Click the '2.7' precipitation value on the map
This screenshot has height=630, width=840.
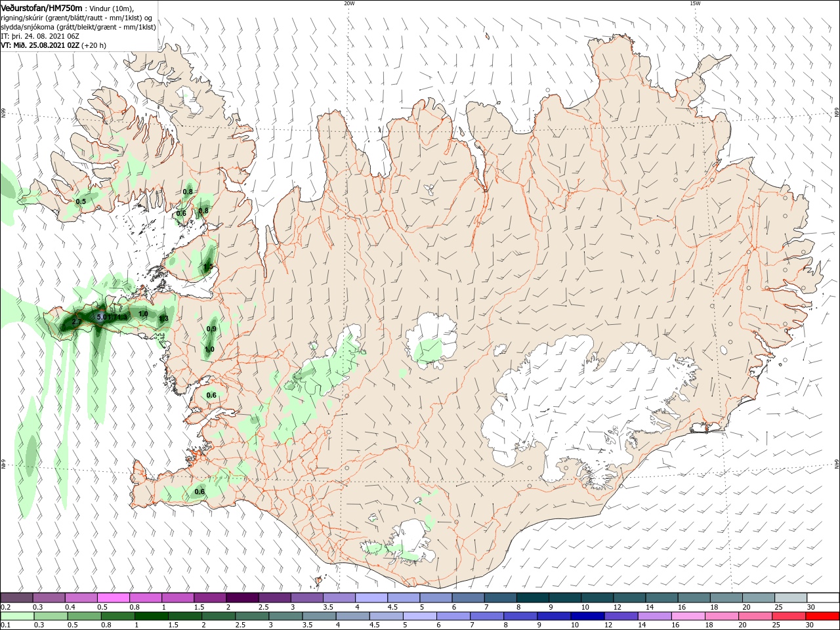pos(77,322)
